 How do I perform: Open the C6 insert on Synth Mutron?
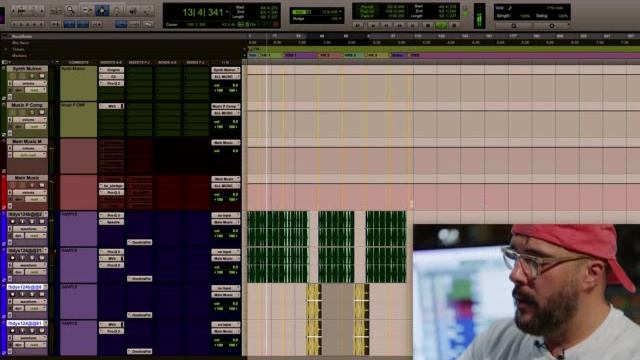pos(111,76)
